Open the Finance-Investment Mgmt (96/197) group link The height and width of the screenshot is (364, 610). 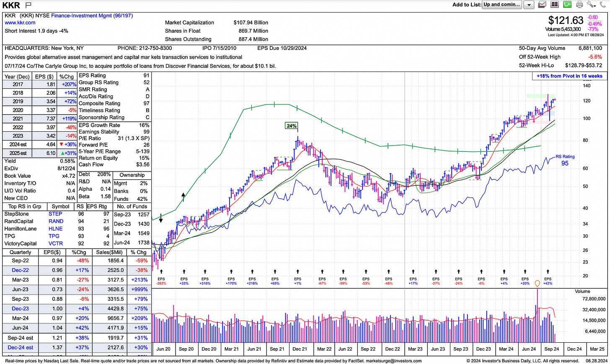(x=92, y=15)
